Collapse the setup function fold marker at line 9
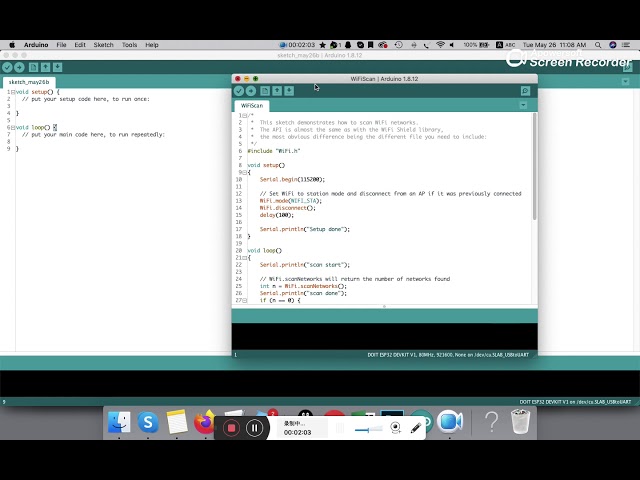Screen dimensions: 640x480 (245, 172)
